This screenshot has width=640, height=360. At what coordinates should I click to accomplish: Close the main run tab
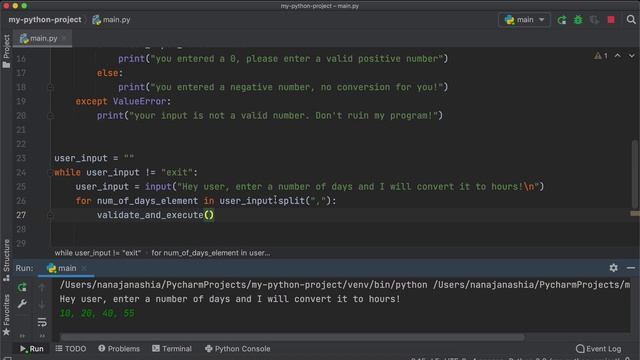pyautogui.click(x=84, y=268)
